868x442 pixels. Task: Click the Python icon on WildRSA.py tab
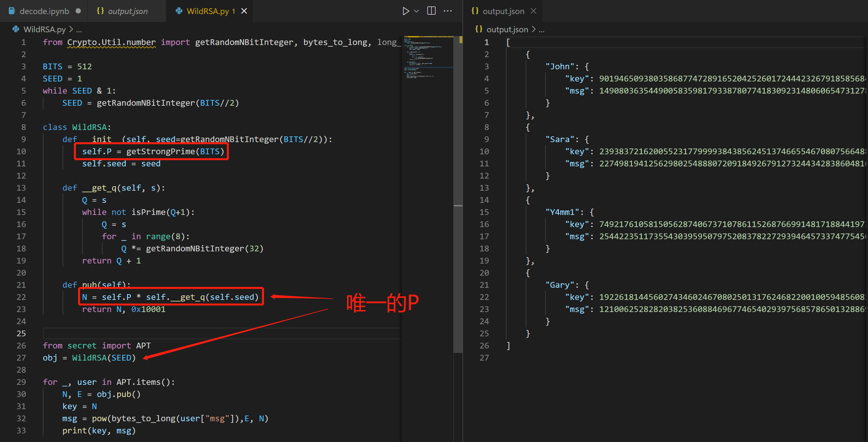coord(179,11)
